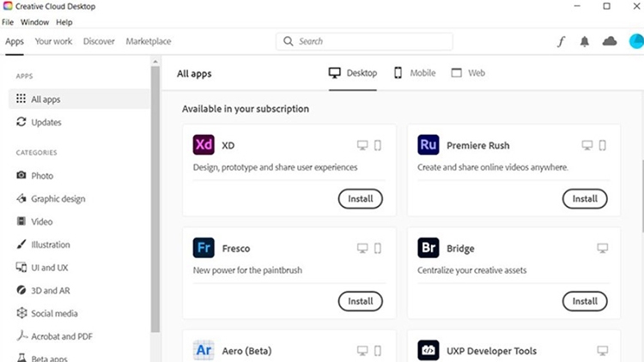
Task: Click XD desktop platform icon
Action: coord(362,145)
